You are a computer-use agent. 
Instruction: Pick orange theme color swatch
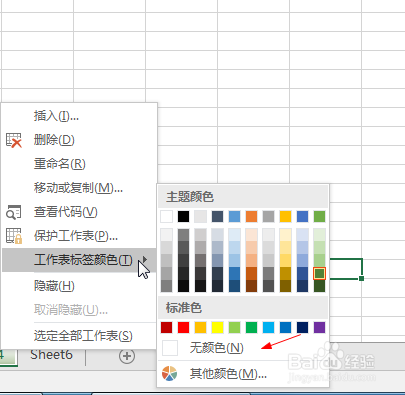pyautogui.click(x=252, y=216)
